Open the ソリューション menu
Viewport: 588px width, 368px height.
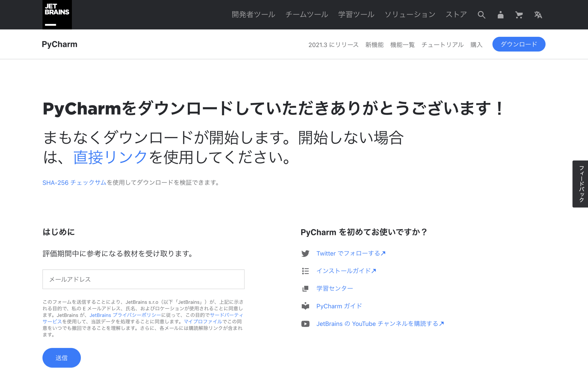410,14
